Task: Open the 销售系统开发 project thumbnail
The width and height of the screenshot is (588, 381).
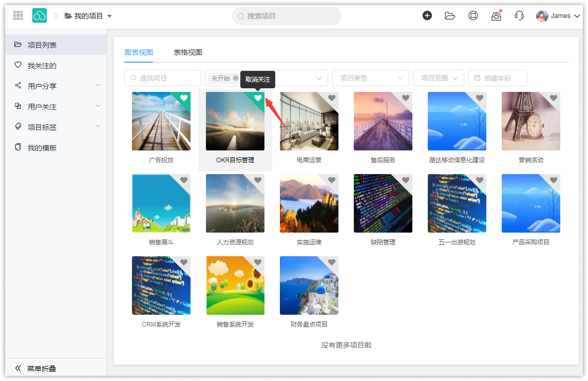Action: [235, 285]
